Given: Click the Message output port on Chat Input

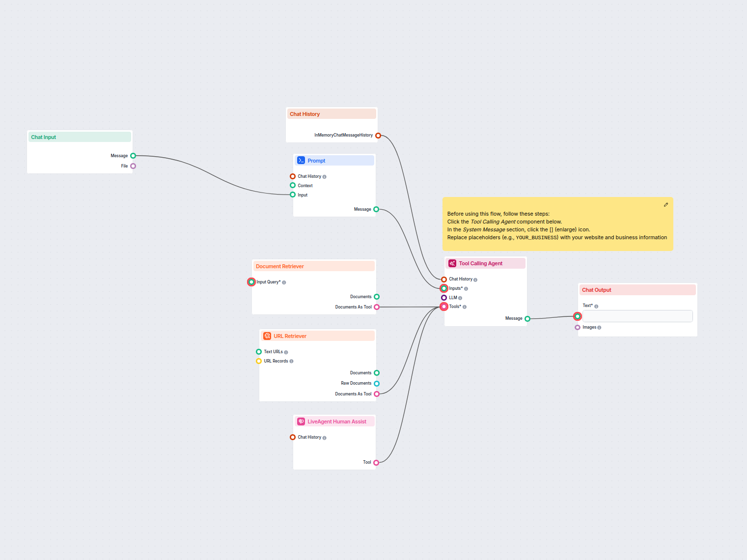Looking at the screenshot, I should [x=133, y=155].
